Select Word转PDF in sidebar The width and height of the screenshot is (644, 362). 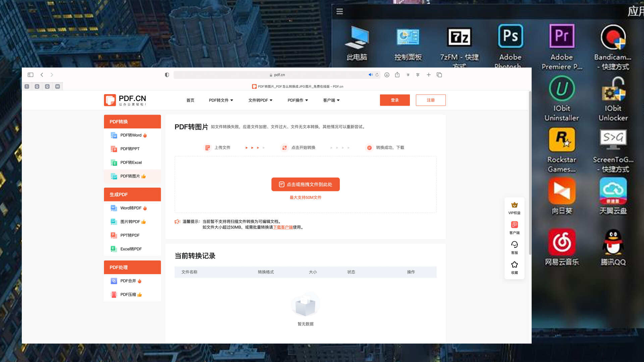pos(132,208)
